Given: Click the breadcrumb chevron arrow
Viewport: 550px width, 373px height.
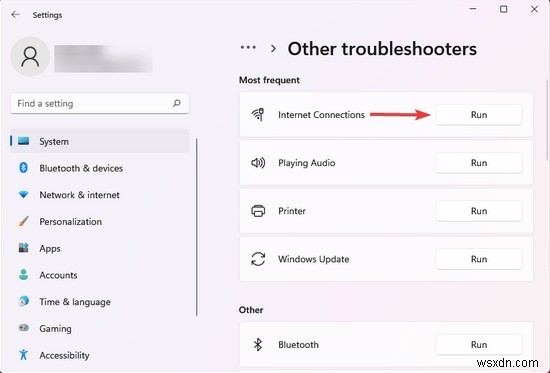Looking at the screenshot, I should 273,48.
